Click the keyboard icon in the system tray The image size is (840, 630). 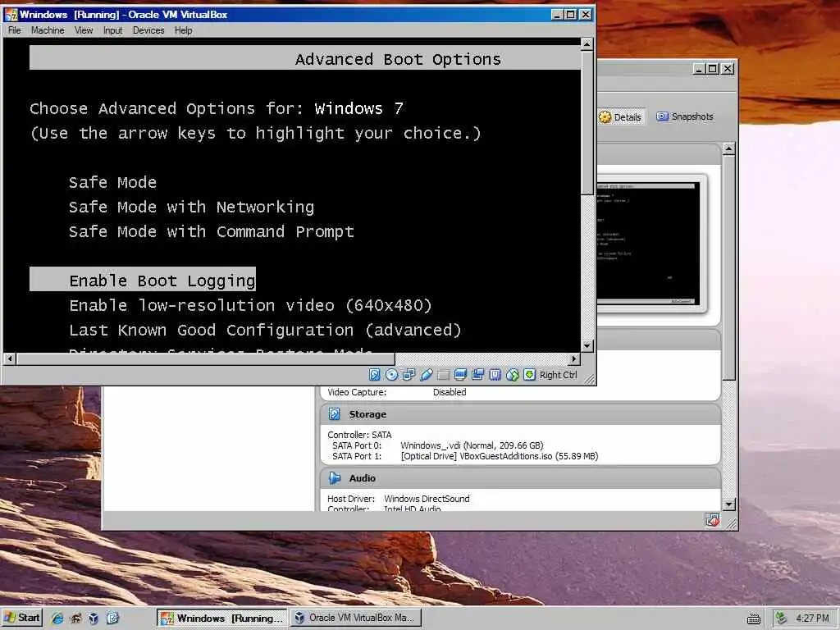click(x=754, y=619)
